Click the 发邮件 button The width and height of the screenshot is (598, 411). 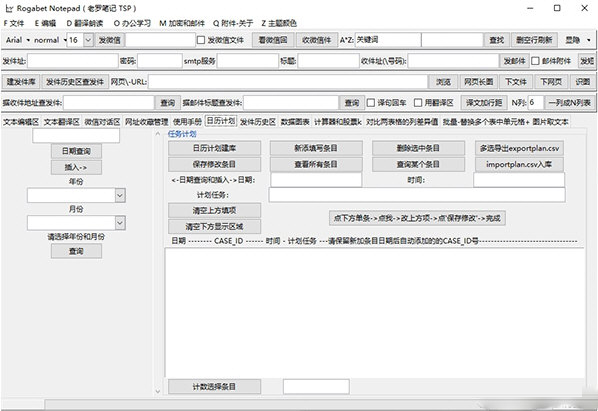click(x=514, y=61)
